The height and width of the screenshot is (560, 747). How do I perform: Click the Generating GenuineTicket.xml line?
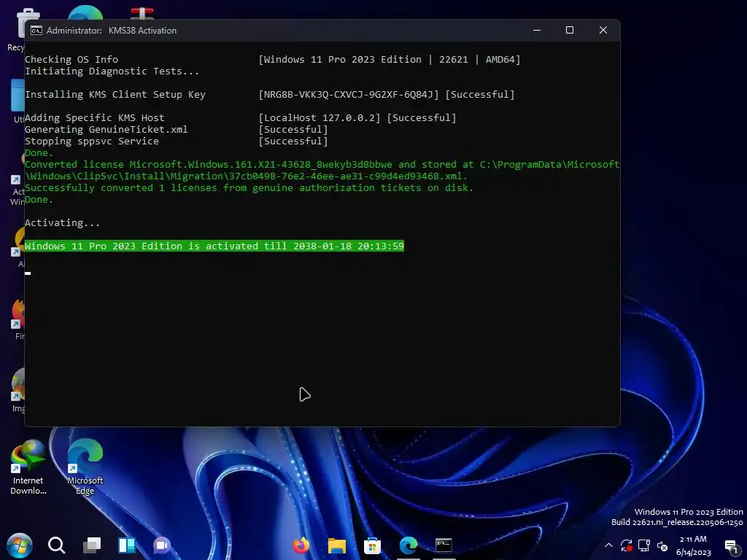click(x=107, y=130)
